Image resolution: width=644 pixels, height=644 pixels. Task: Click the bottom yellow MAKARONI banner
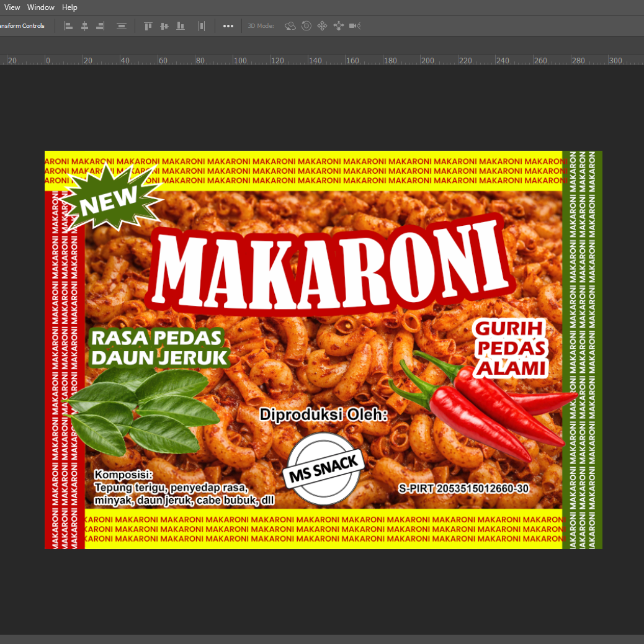pos(323,529)
